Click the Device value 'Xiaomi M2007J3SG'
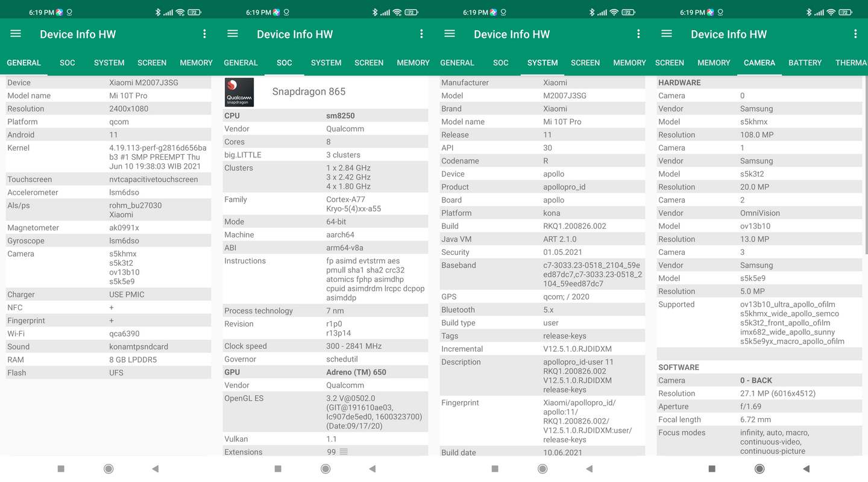868x482 pixels. click(143, 83)
